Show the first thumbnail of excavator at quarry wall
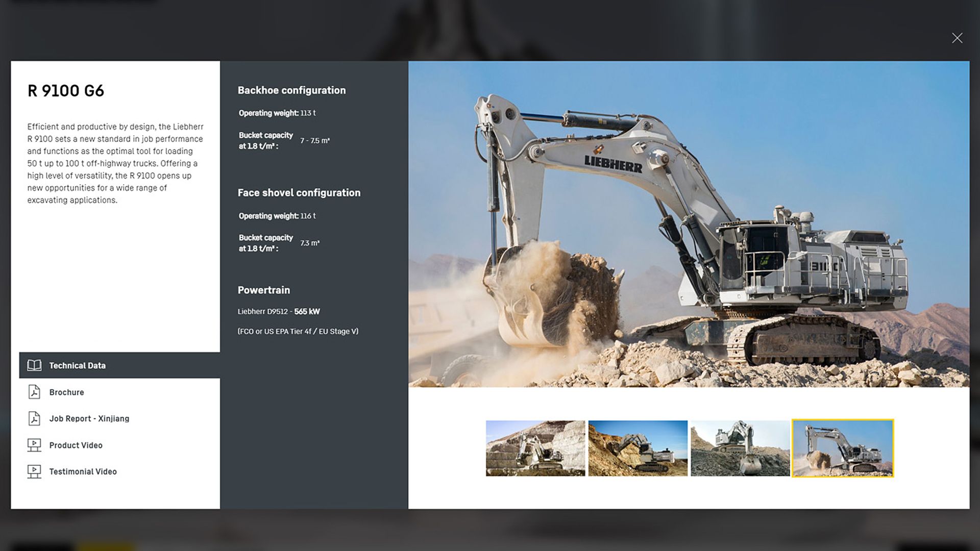980x551 pixels. [x=535, y=448]
